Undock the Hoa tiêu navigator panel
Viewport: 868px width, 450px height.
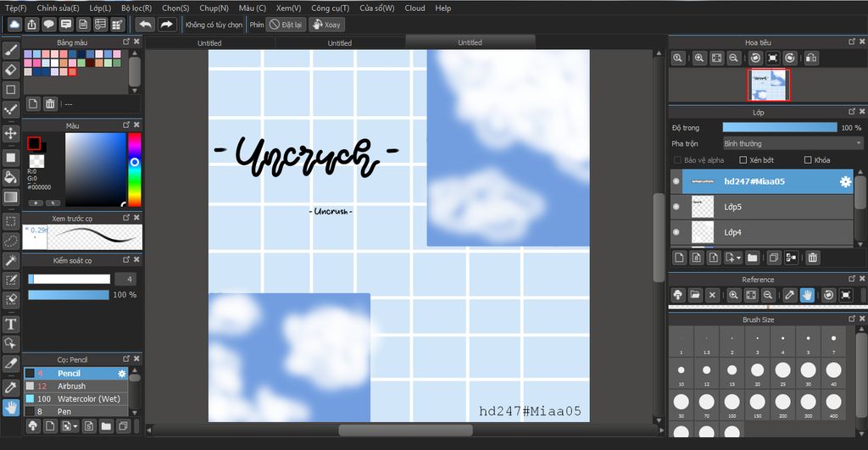point(852,42)
